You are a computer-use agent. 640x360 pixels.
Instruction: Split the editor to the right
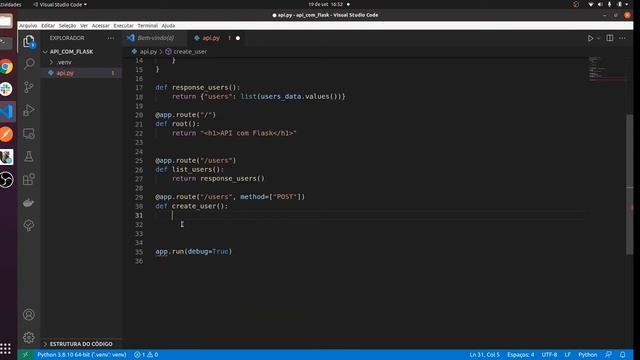pos(609,38)
